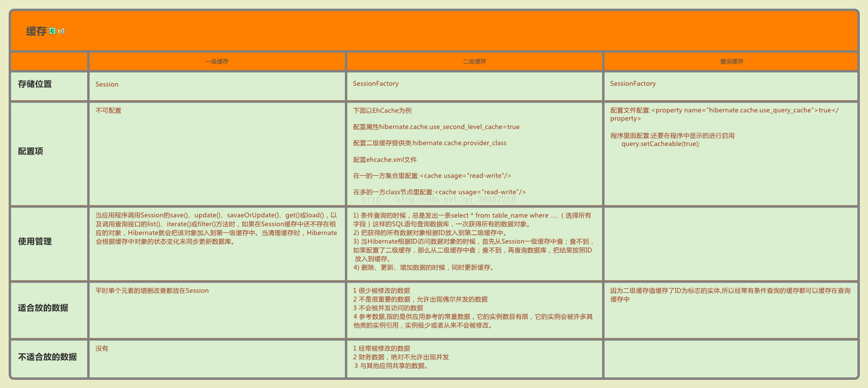Click the line 3) 当Hibernate根据ID访问
The height and width of the screenshot is (388, 868).
(x=474, y=250)
